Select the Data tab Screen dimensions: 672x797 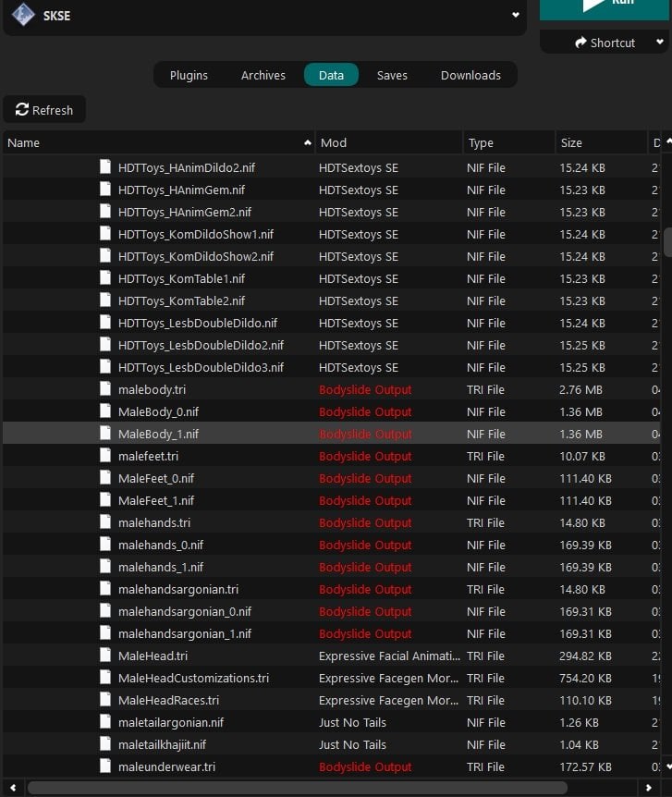[331, 75]
